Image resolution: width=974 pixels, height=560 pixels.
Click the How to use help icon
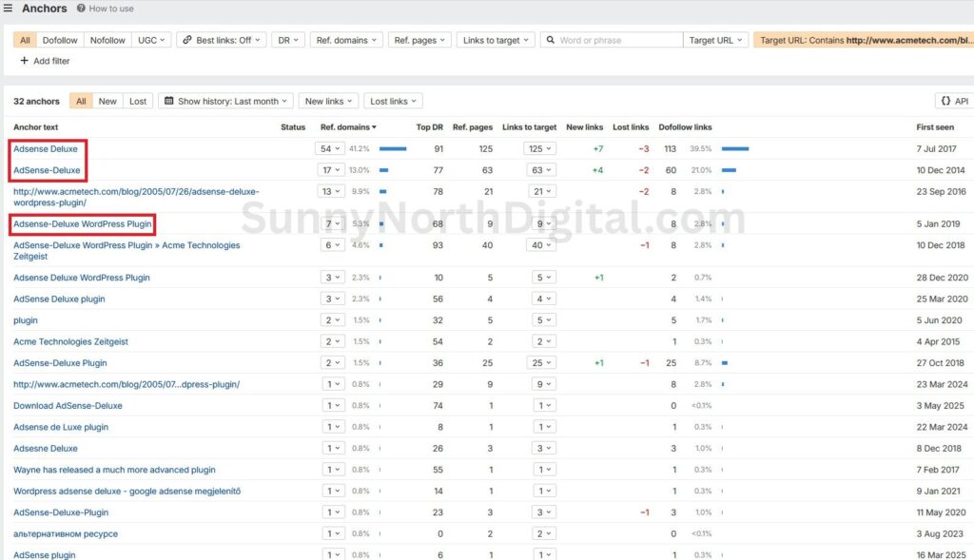coord(80,9)
